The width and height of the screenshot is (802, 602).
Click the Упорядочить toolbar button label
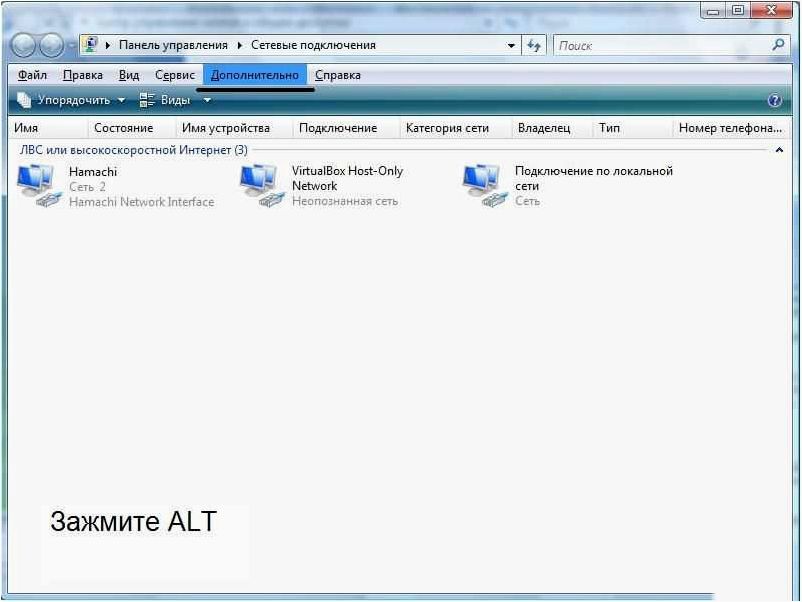point(74,100)
